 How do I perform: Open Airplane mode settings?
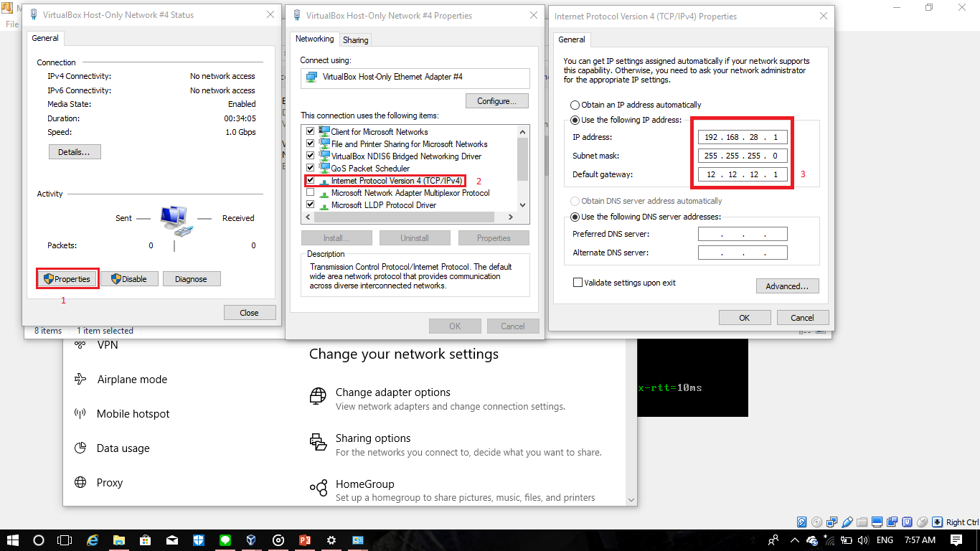tap(132, 380)
